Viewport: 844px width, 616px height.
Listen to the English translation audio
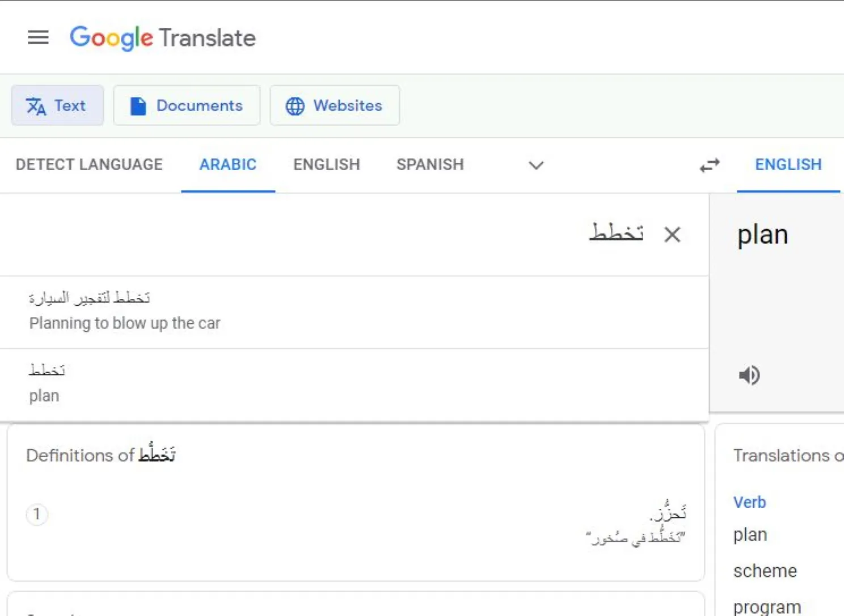tap(749, 375)
